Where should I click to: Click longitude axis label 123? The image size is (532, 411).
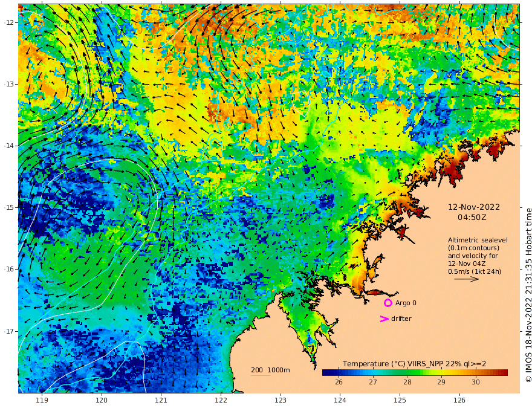click(281, 400)
